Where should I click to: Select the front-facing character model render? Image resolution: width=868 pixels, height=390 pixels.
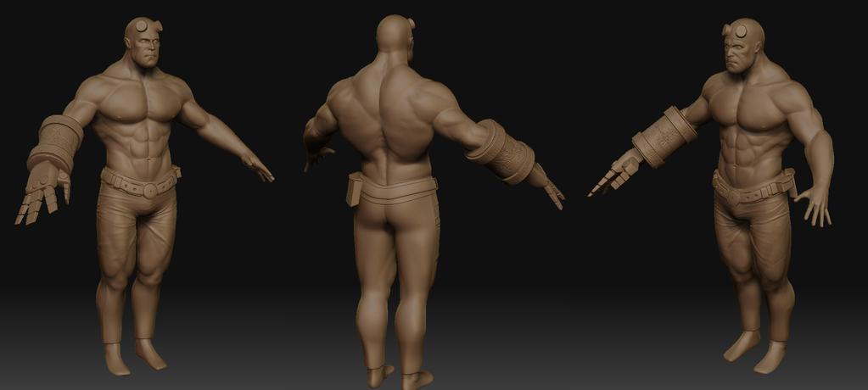click(x=144, y=197)
